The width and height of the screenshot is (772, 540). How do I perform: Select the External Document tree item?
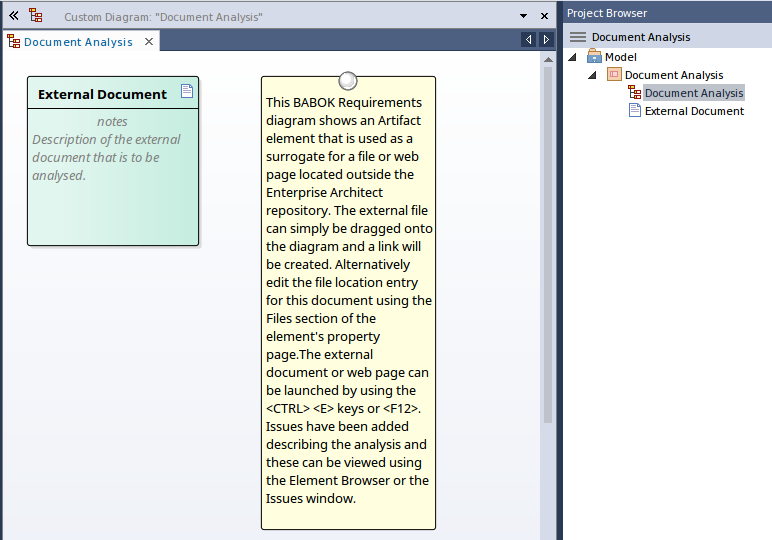click(694, 111)
